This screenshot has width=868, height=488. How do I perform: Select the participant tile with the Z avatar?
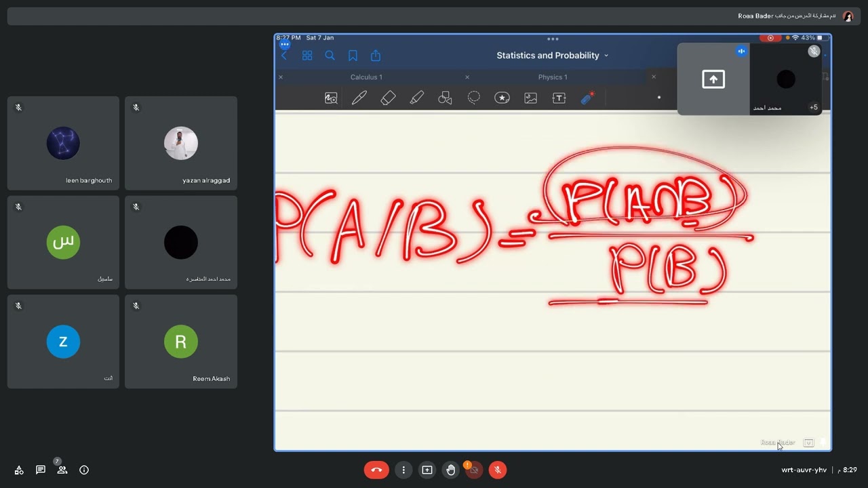[x=63, y=342]
